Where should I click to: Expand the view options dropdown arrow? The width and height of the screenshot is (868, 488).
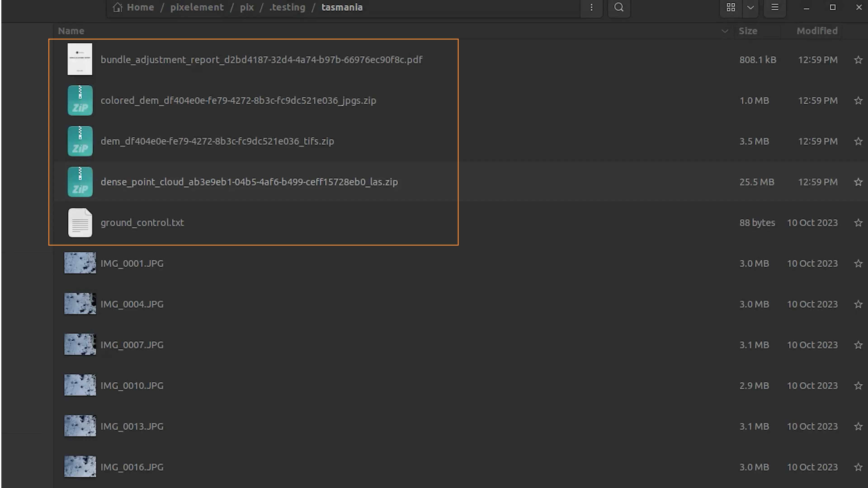click(x=750, y=7)
